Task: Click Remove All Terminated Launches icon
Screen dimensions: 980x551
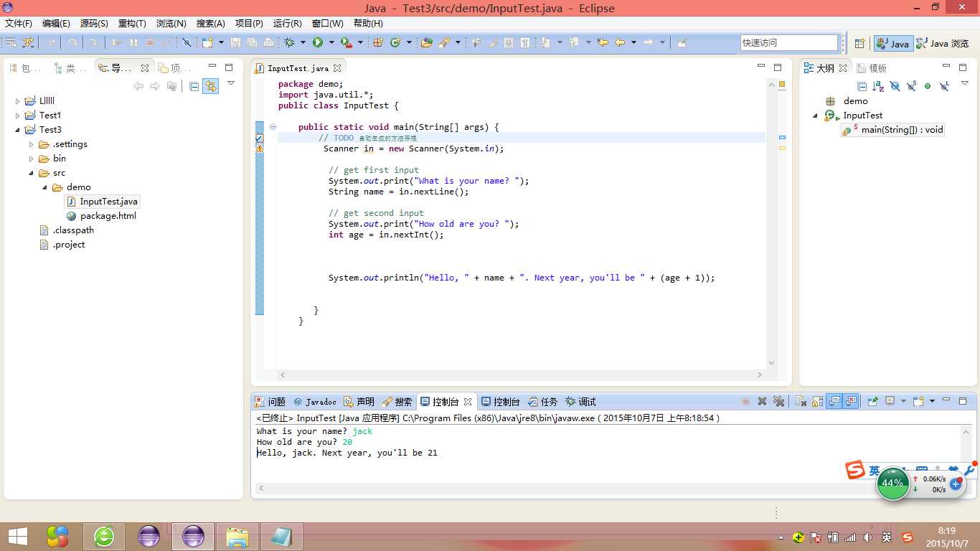Action: coord(778,401)
